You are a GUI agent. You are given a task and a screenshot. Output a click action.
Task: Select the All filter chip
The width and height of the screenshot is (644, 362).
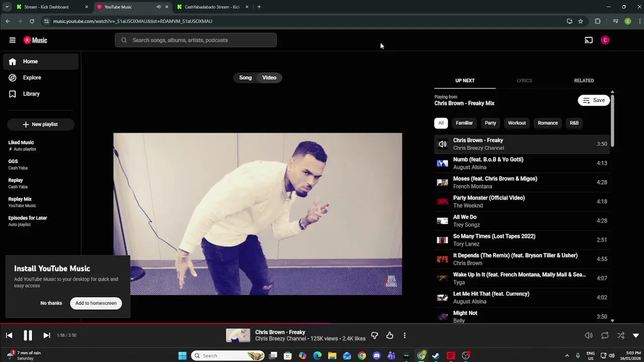441,123
